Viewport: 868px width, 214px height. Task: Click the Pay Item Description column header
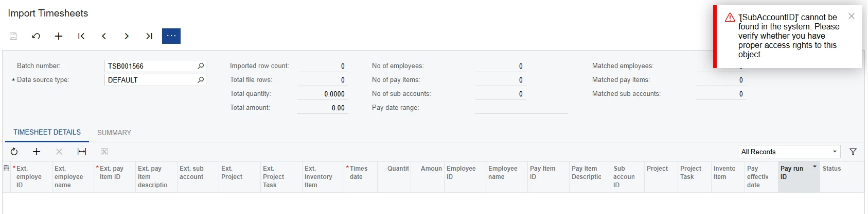pyautogui.click(x=590, y=177)
